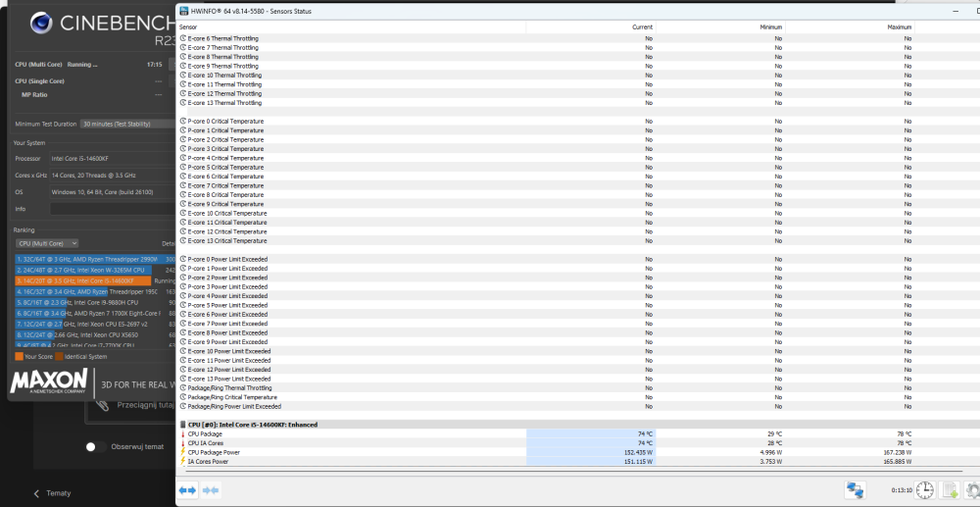Click the 167.238 W maximum power value
Image resolution: width=980 pixels, height=507 pixels.
click(896, 452)
